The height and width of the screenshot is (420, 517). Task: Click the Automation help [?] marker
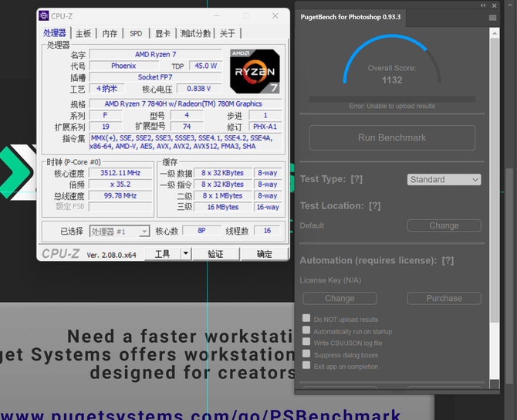(x=448, y=261)
